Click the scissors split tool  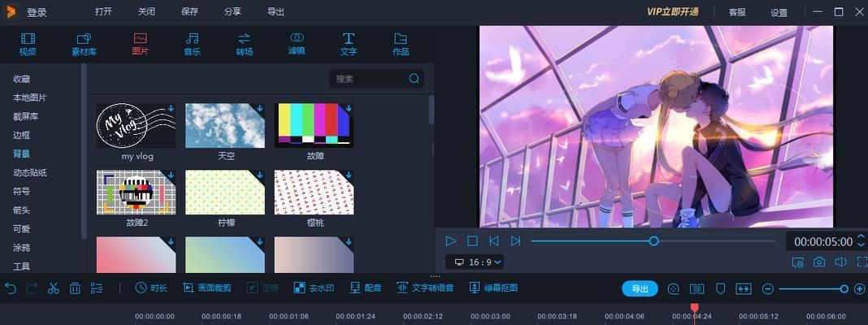pos(53,288)
